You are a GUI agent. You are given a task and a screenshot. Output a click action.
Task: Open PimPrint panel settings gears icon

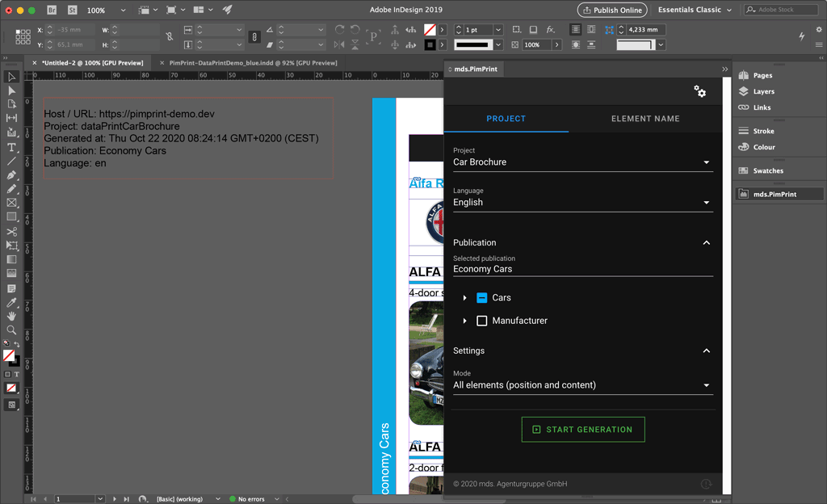click(x=699, y=91)
